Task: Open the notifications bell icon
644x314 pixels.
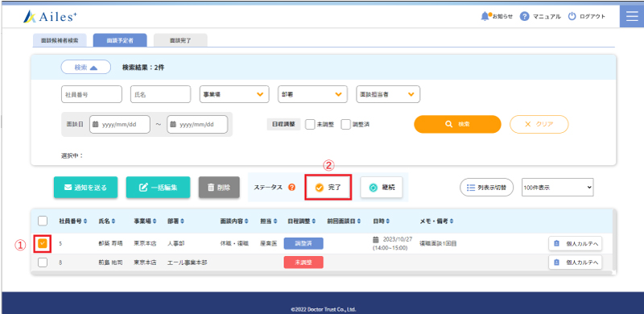Action: (485, 16)
